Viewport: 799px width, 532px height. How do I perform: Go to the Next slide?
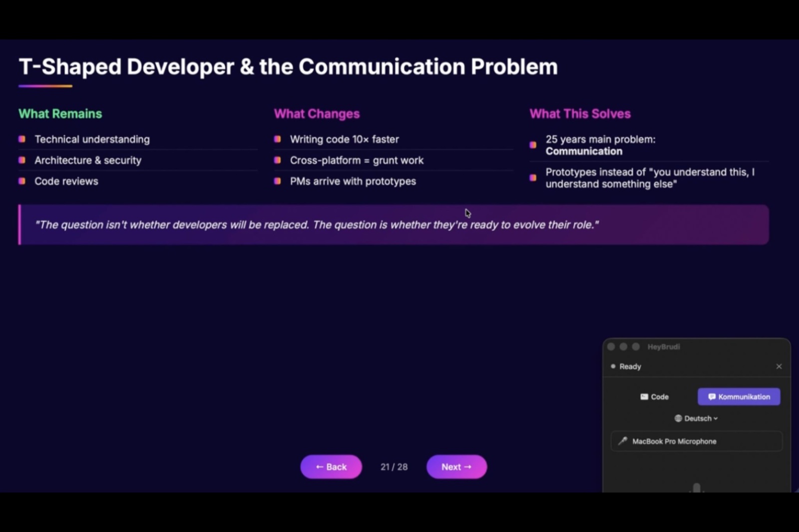coord(456,467)
